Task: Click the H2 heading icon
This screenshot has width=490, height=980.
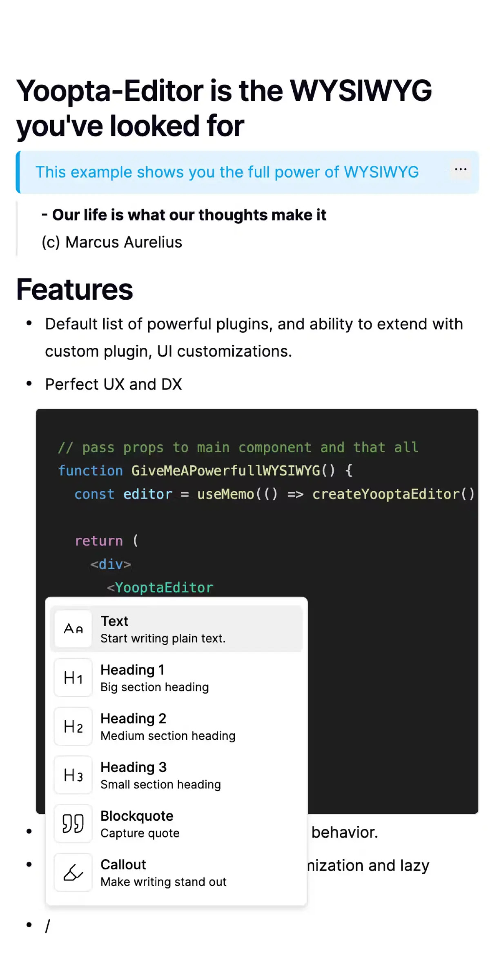Action: (x=73, y=726)
